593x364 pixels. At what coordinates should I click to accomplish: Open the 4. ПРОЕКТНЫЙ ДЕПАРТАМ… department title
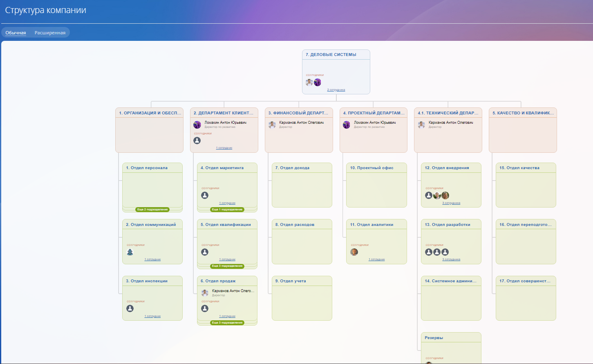(374, 113)
